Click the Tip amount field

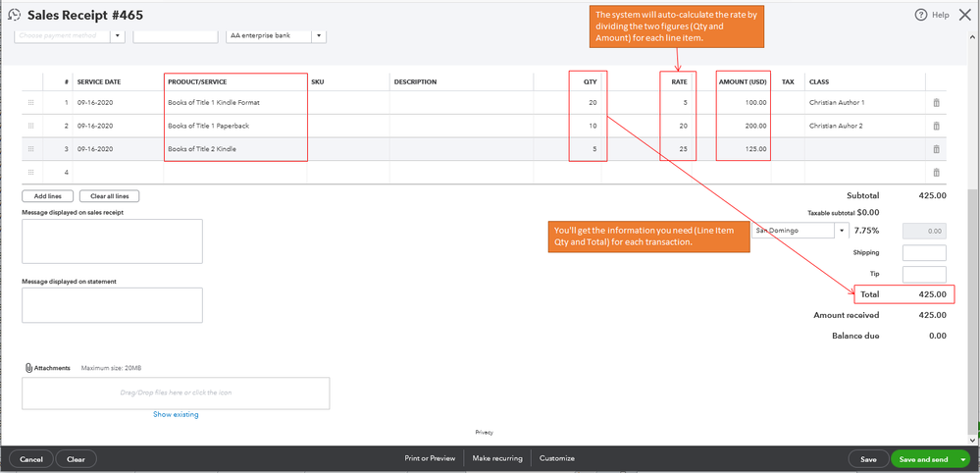(x=924, y=274)
